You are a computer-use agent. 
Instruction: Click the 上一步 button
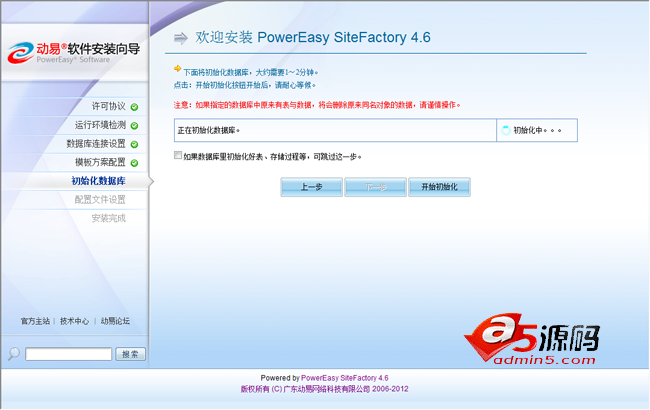pyautogui.click(x=311, y=187)
